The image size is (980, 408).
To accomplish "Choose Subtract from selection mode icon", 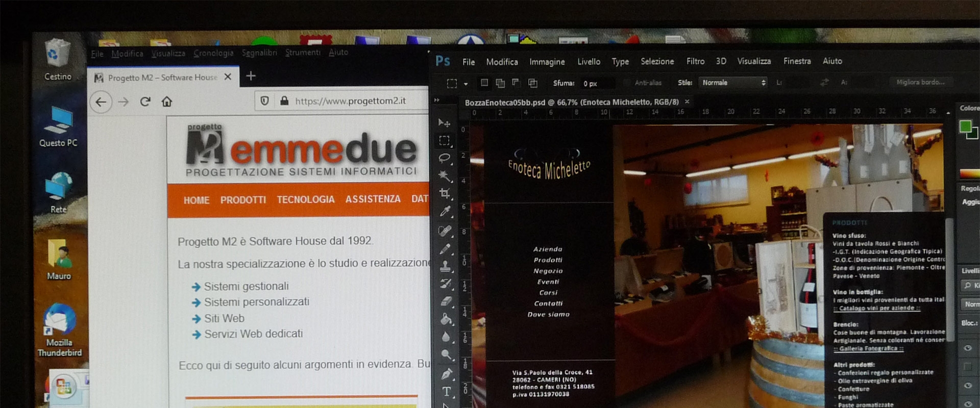I will [x=516, y=82].
